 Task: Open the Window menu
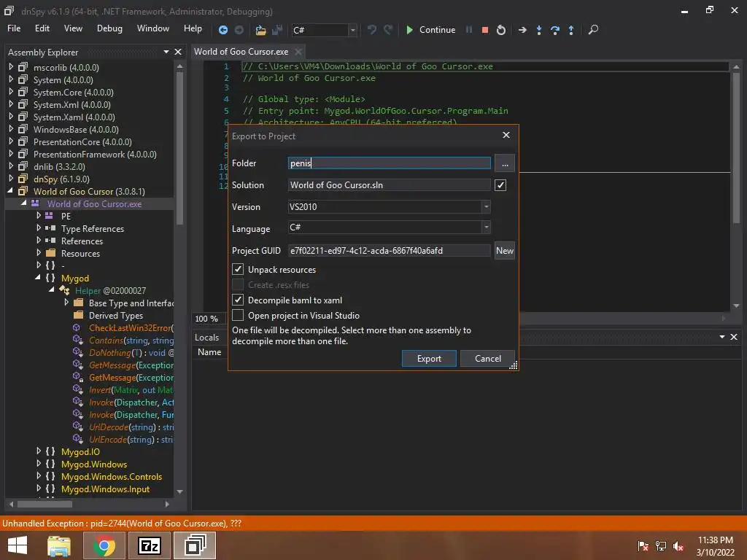coord(153,28)
